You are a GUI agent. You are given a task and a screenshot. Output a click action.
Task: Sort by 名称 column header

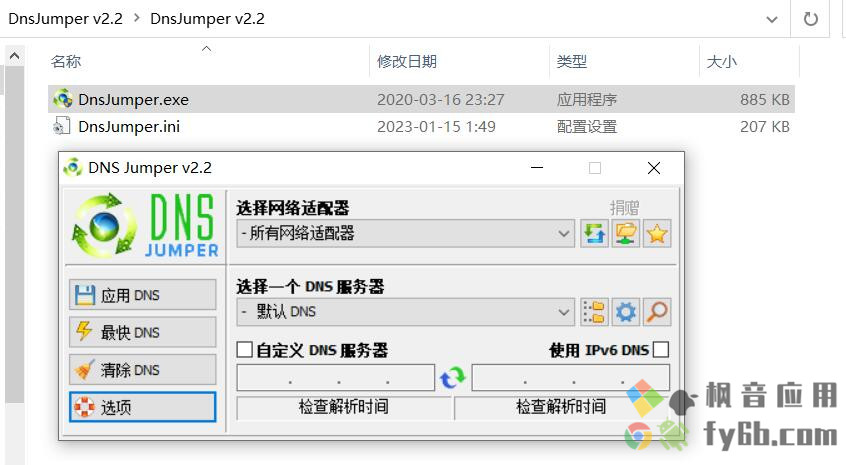tap(66, 61)
